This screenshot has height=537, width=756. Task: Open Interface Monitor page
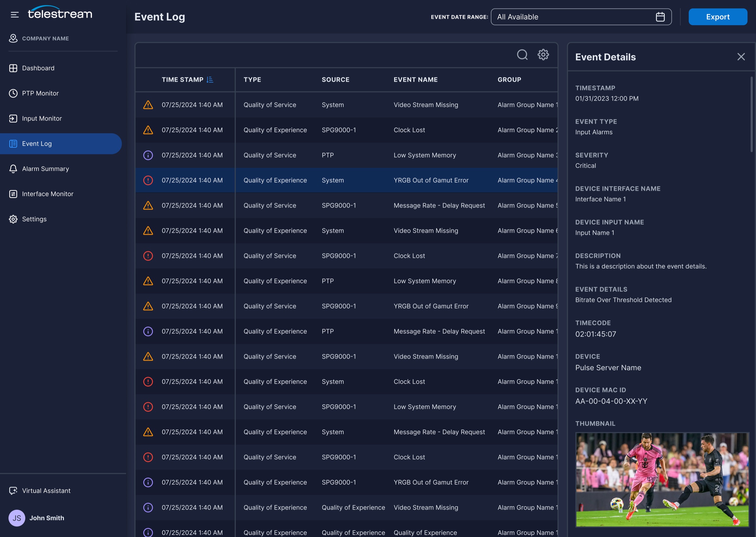[61, 194]
